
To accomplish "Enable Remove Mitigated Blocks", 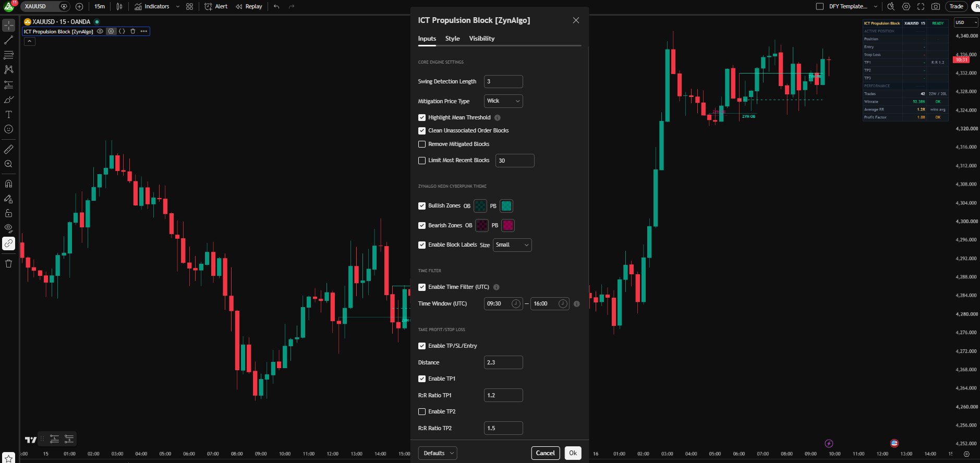I will click(422, 144).
